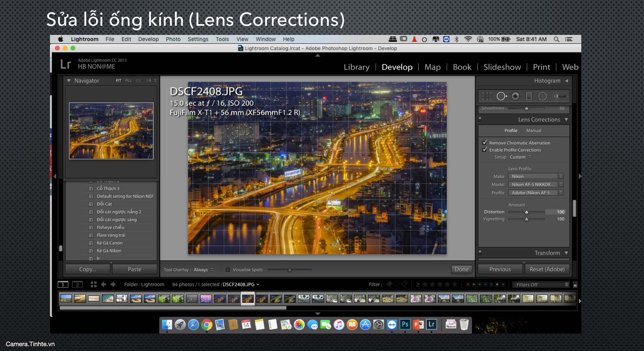This screenshot has width=644, height=351.
Task: Toggle the Transform panel on/off switch
Action: click(x=480, y=253)
